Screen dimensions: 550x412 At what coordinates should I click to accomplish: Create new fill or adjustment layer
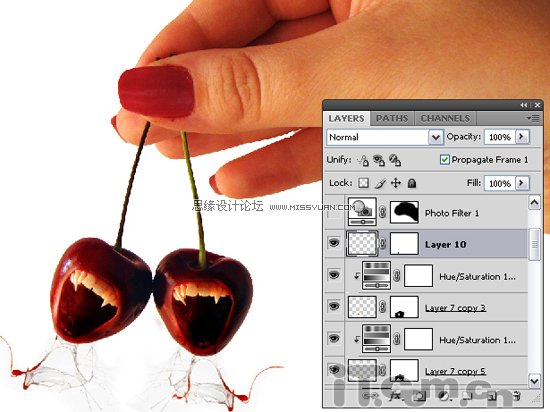pyautogui.click(x=444, y=396)
